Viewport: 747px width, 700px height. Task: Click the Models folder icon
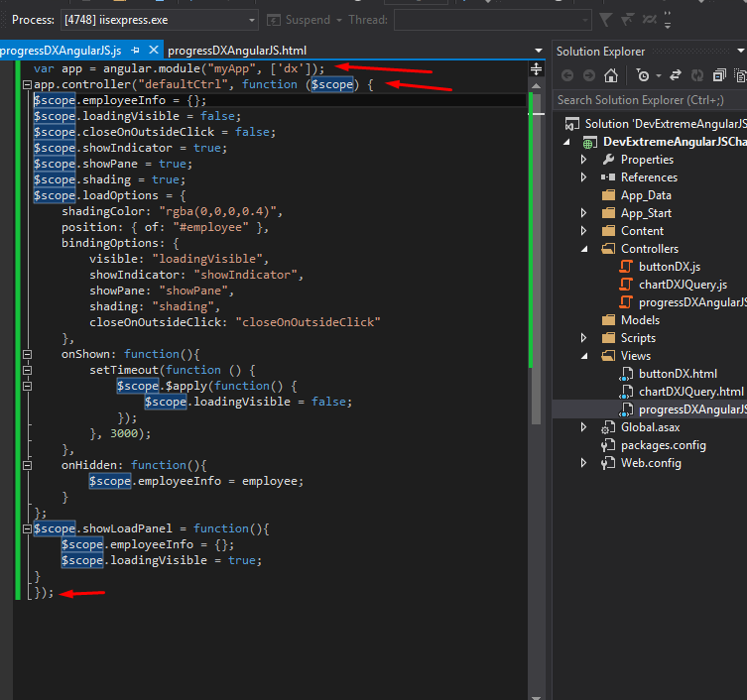[608, 320]
